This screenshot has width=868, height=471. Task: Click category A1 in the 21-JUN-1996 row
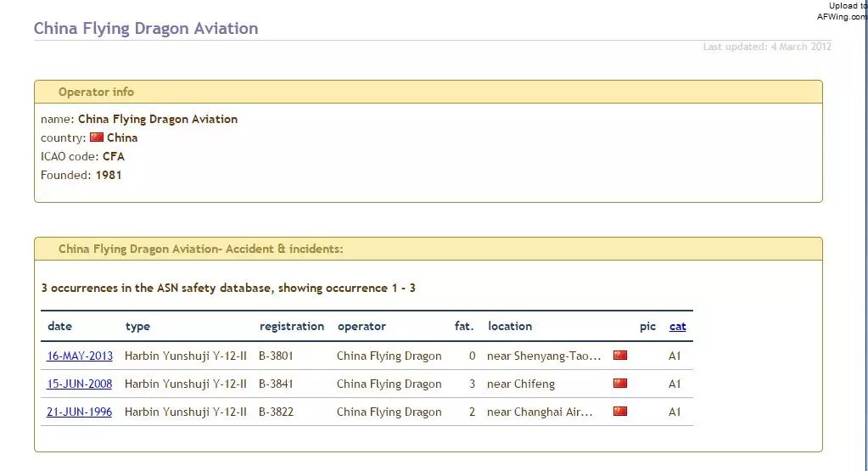pyautogui.click(x=675, y=412)
